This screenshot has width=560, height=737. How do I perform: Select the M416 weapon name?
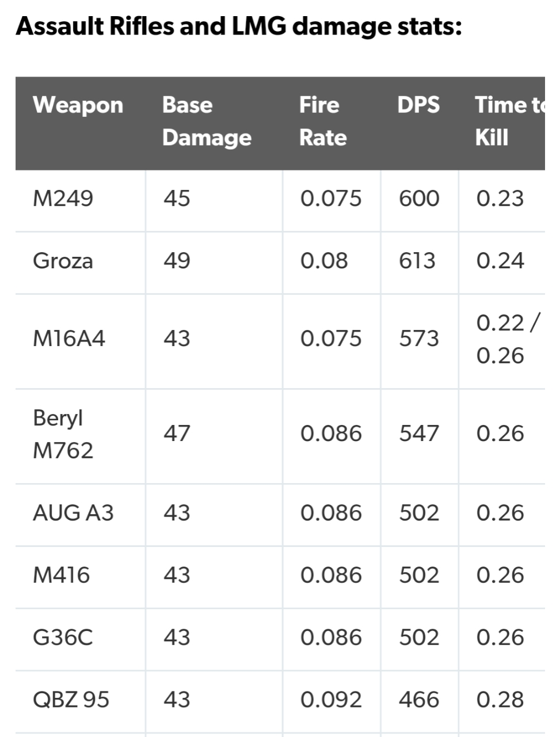61,575
